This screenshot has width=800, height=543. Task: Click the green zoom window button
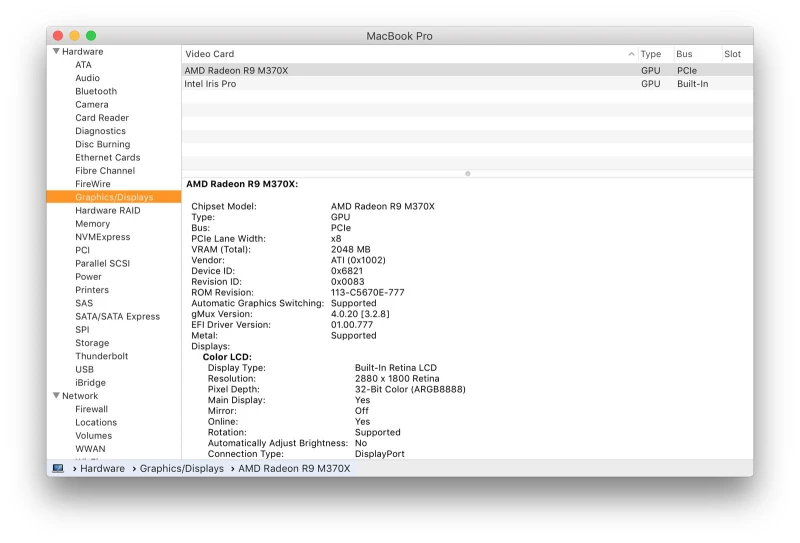coord(91,36)
